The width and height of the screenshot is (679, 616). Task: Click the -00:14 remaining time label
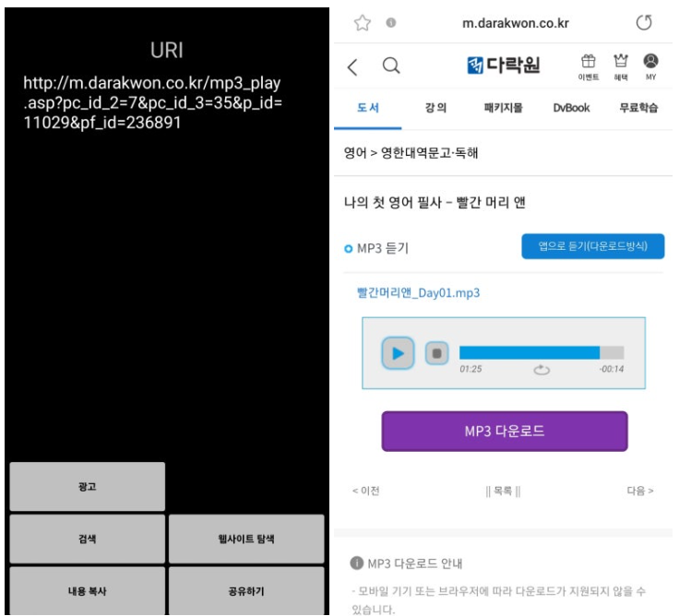click(x=612, y=369)
